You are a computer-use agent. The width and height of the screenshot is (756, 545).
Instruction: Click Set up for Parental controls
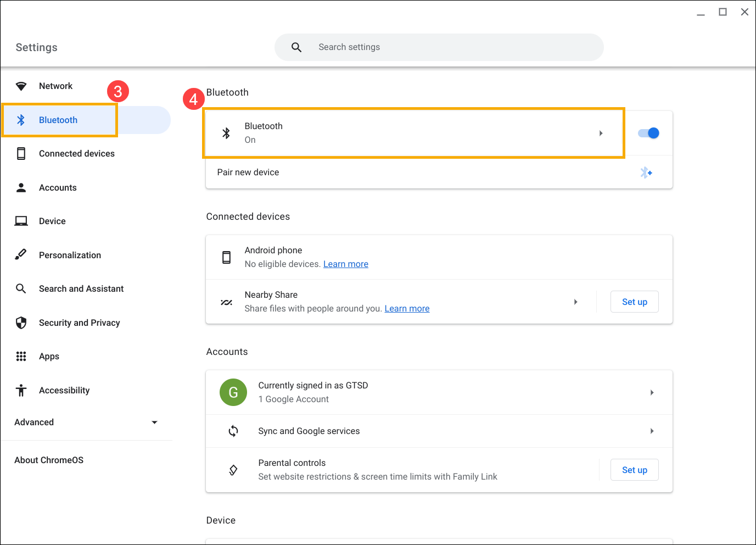tap(635, 470)
